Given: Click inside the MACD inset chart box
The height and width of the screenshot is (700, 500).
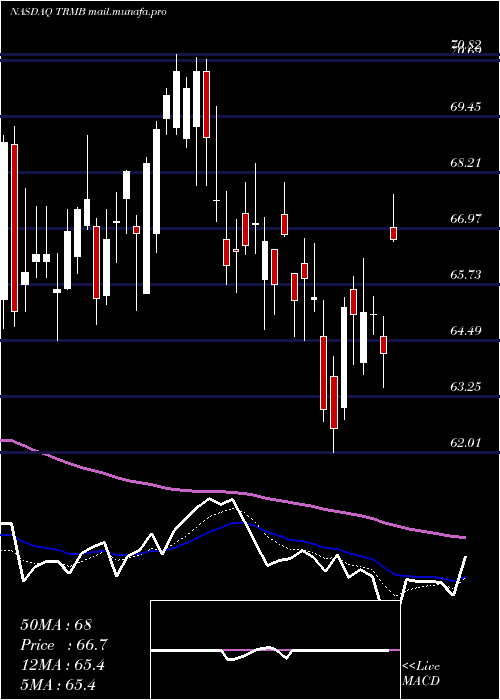Looking at the screenshot, I should [x=275, y=650].
